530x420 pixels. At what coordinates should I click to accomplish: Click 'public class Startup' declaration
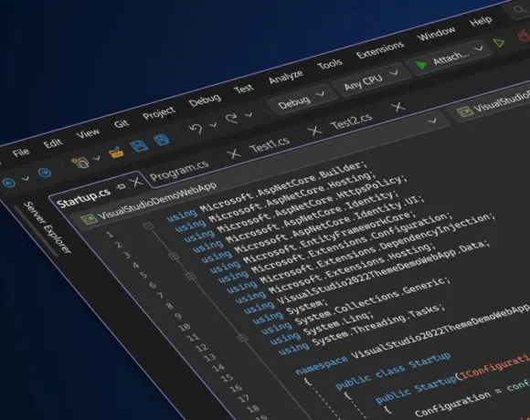coord(393,371)
